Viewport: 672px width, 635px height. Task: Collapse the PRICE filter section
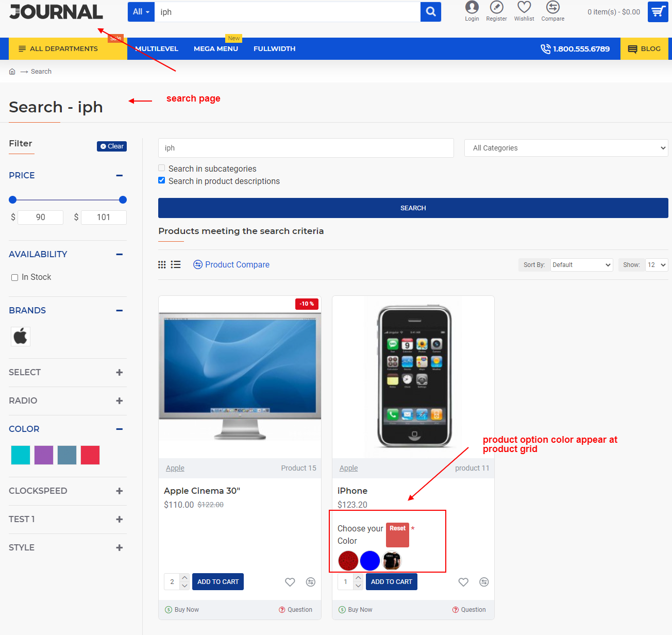[120, 176]
